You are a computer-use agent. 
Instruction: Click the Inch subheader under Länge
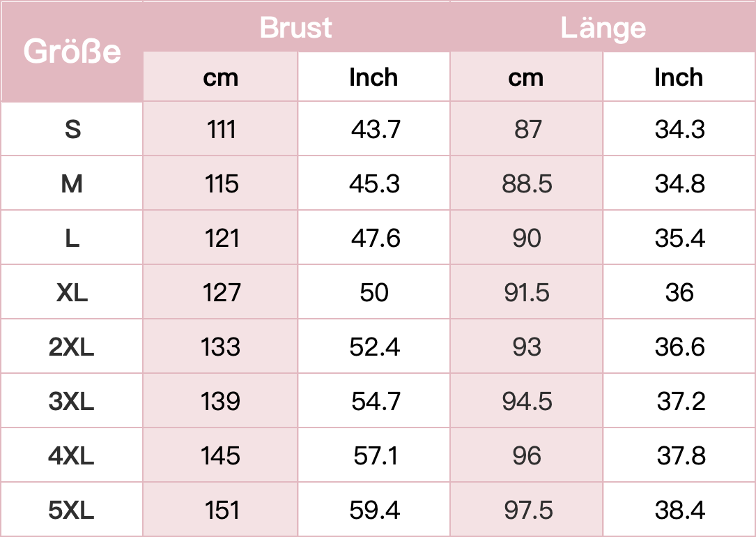click(x=679, y=77)
